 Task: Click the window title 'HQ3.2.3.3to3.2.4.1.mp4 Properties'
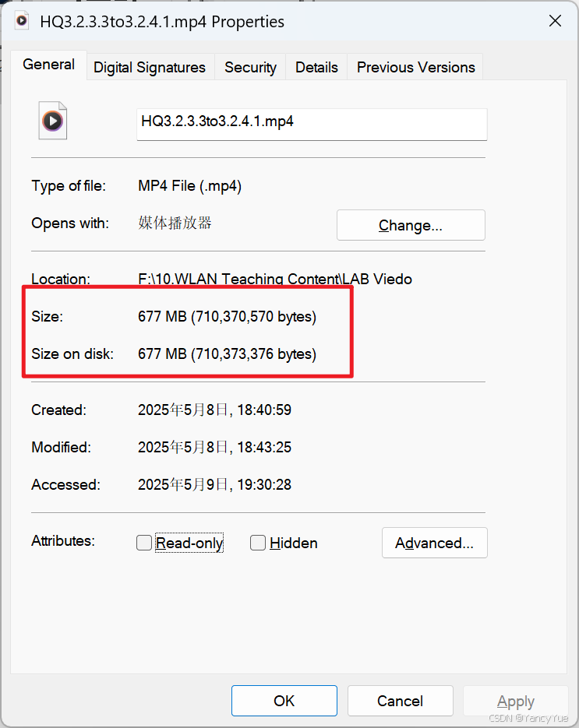[x=162, y=21]
